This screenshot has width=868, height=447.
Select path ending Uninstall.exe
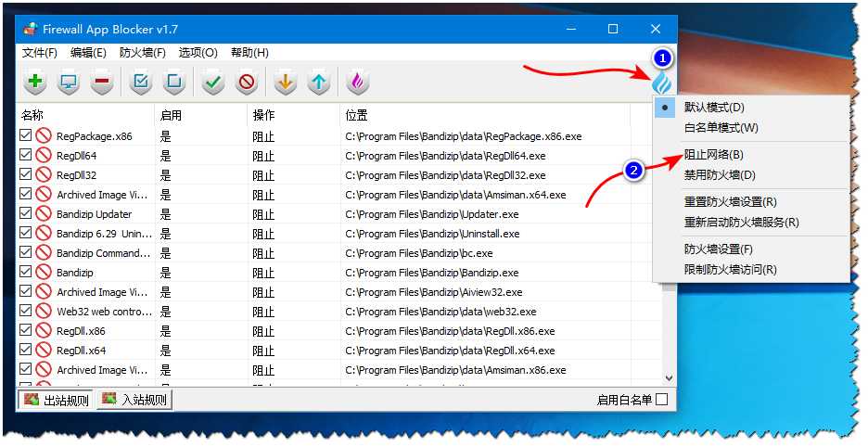click(x=432, y=234)
